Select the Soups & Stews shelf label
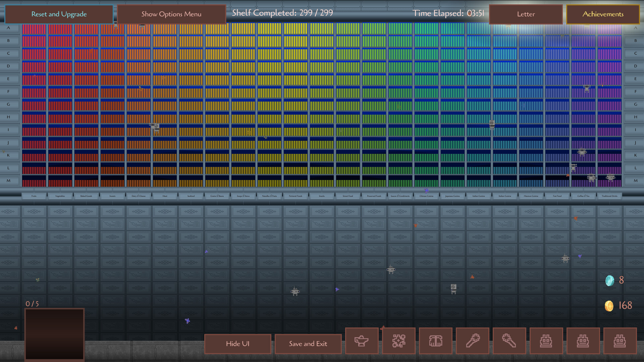644x362 pixels. coord(243,196)
